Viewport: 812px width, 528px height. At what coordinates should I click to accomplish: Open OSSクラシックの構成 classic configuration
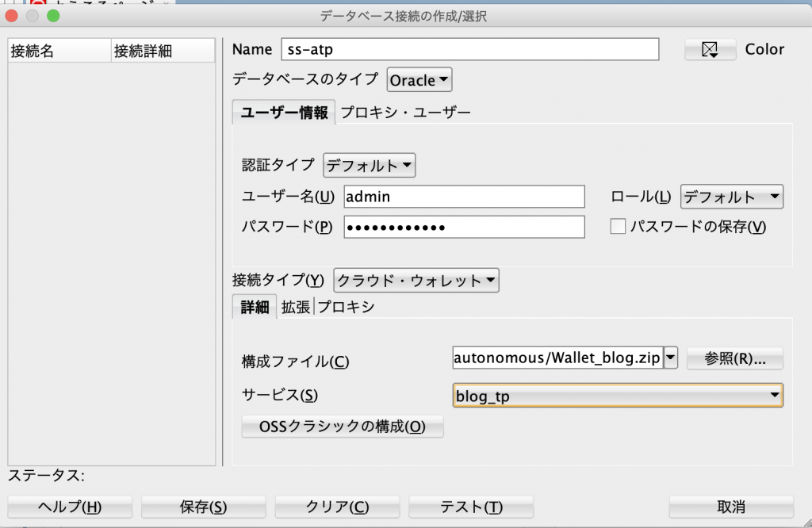[342, 426]
